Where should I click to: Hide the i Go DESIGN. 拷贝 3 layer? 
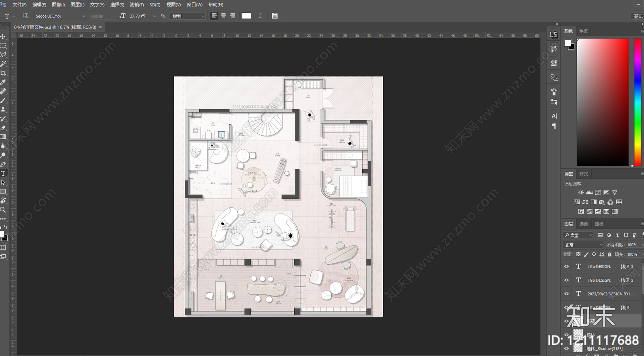566,266
